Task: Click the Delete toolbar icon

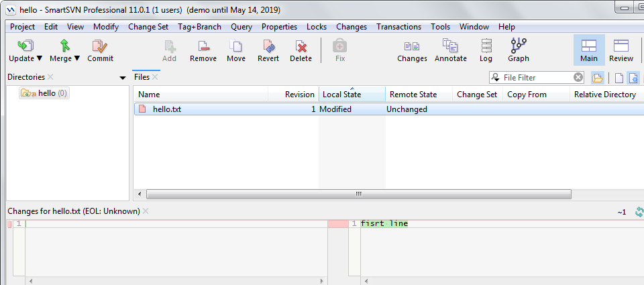Action: [301, 46]
